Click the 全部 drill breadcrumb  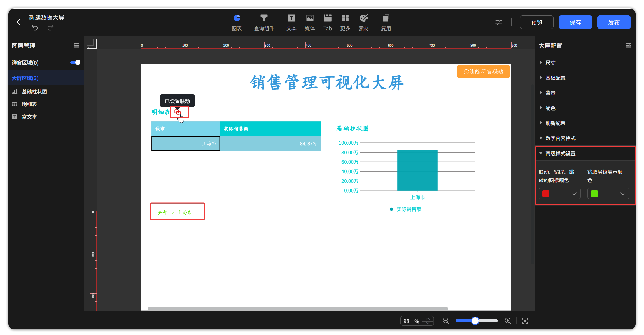163,212
